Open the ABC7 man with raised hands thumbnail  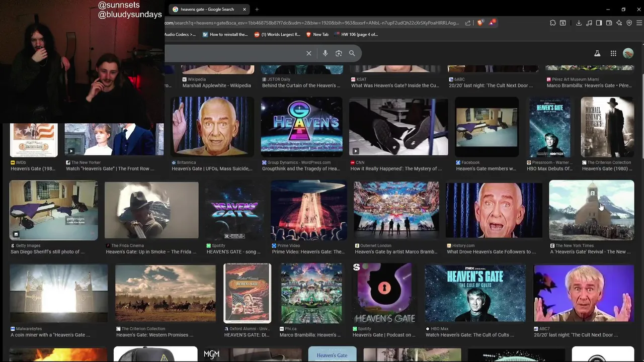[584, 293]
